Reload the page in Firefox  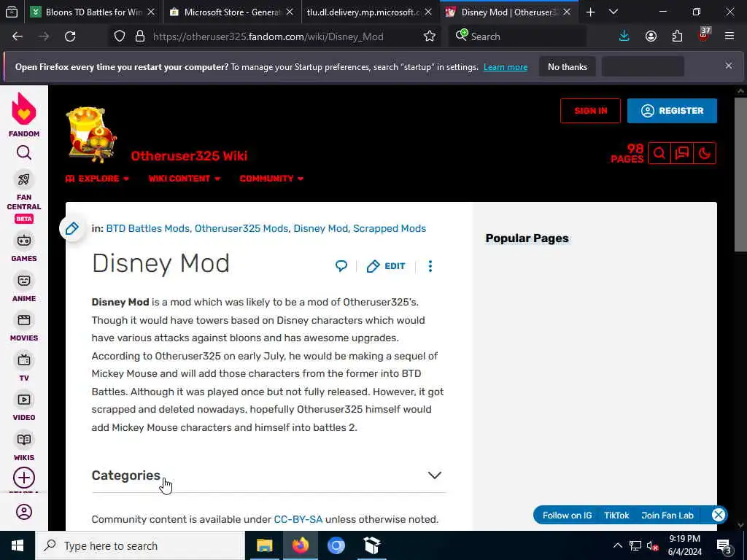[70, 36]
